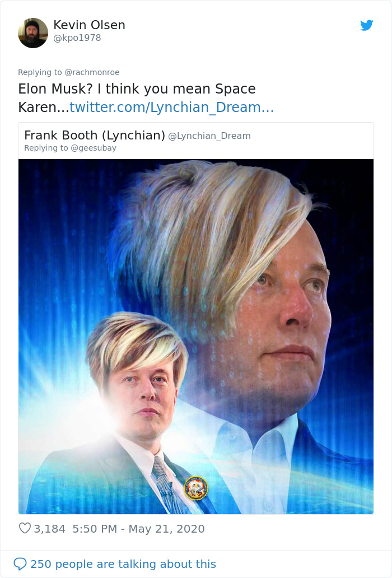
Task: Open the 5:50 PM - May 21, 2020 timestamp
Action: pos(138,529)
